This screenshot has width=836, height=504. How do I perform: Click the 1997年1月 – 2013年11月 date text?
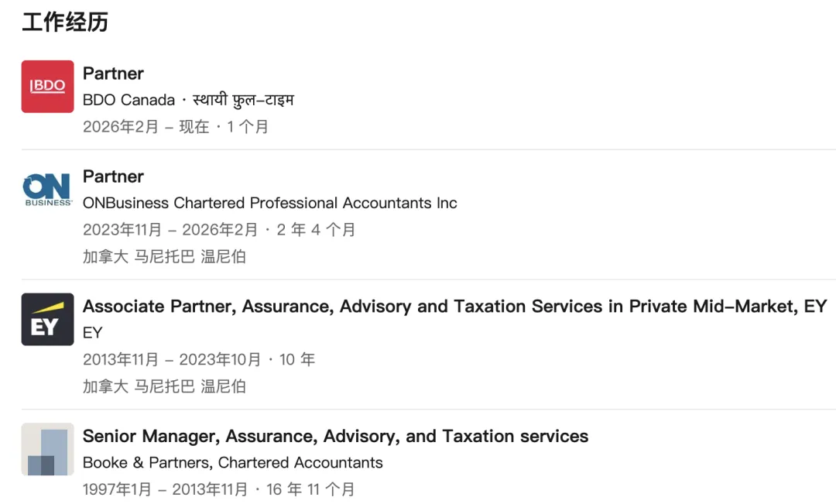point(166,489)
